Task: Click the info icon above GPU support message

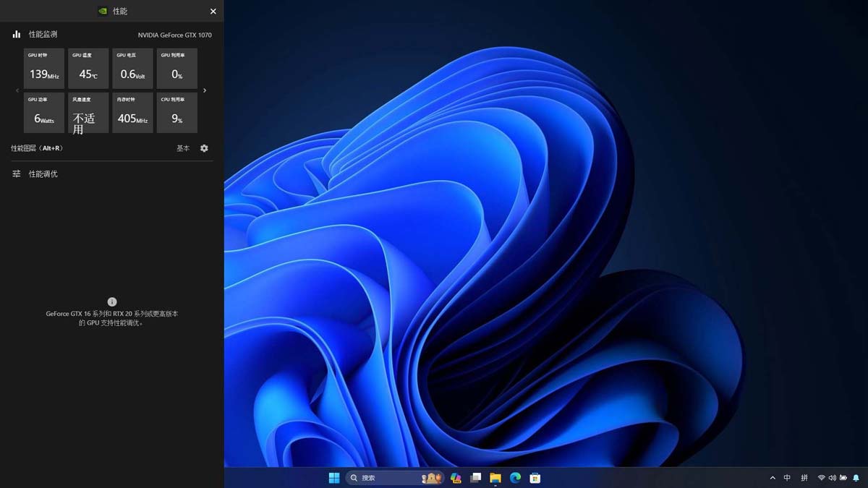Action: click(x=112, y=301)
